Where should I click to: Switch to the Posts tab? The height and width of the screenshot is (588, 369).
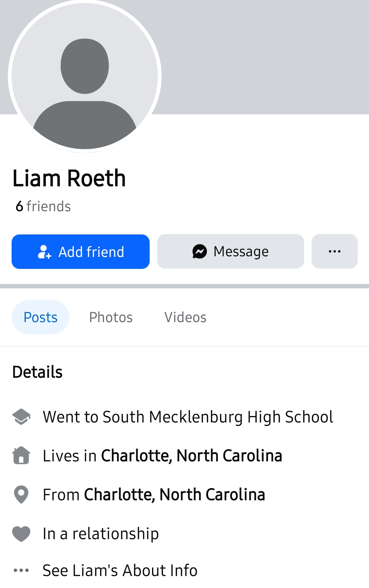[x=40, y=317]
